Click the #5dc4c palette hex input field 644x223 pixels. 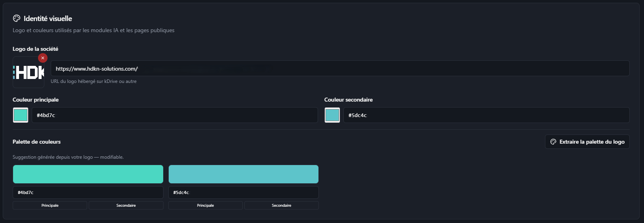click(x=244, y=192)
